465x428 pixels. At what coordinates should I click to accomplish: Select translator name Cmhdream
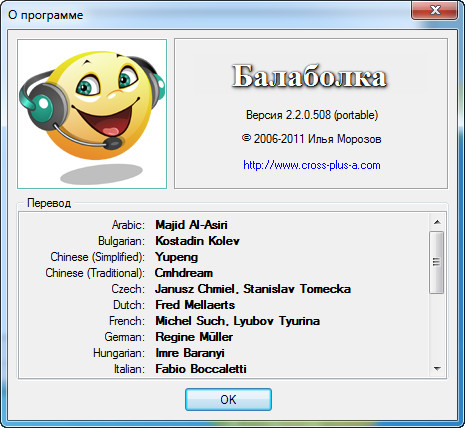[184, 273]
